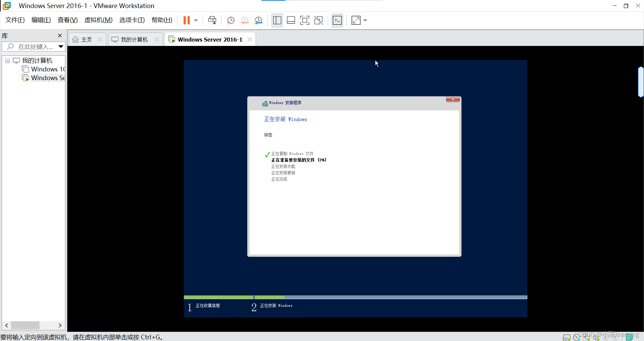Revert the VM to previous snapshot
The height and width of the screenshot is (341, 644).
(x=245, y=20)
